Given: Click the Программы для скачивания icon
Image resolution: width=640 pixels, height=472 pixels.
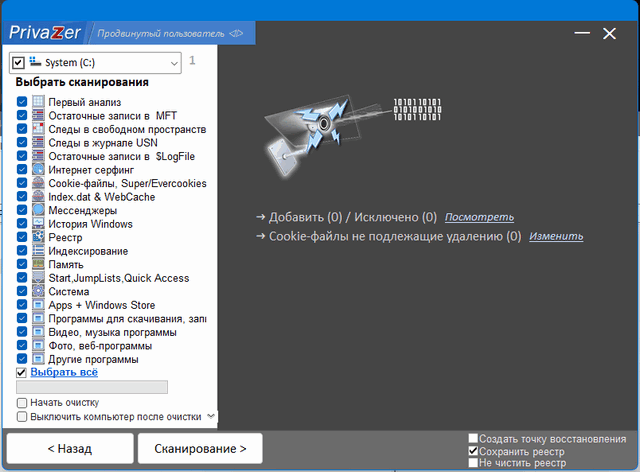Looking at the screenshot, I should click(38, 318).
